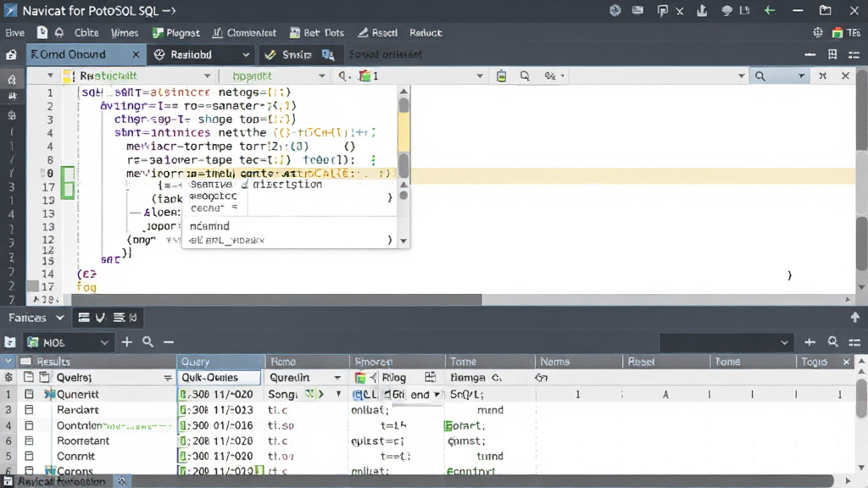Click the page icon beside the Eive menu
The image size is (868, 488).
click(42, 33)
